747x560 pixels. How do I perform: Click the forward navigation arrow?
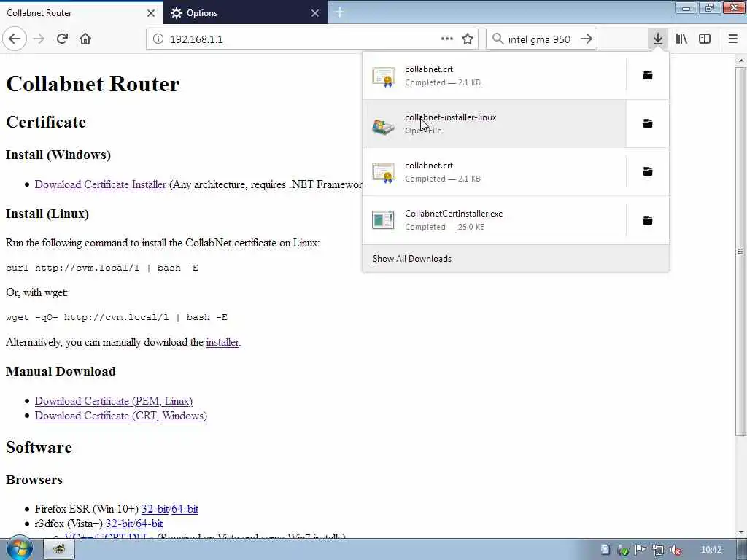(x=39, y=39)
